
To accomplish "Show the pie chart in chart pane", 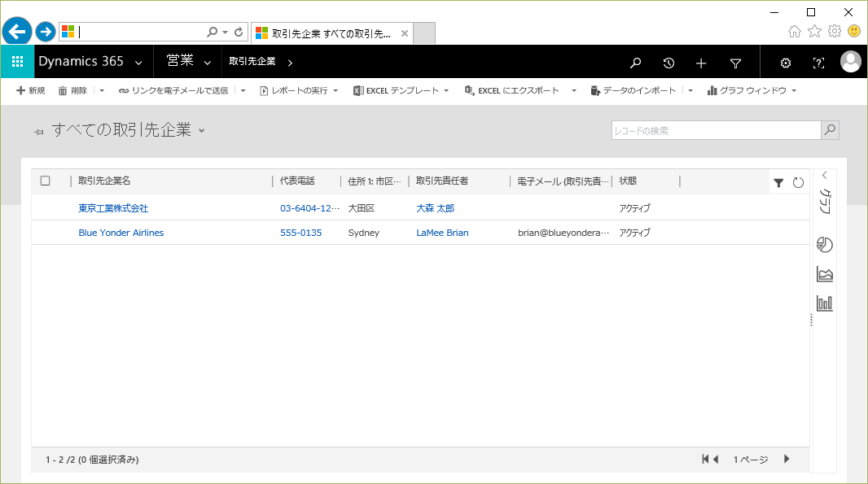I will tap(824, 245).
